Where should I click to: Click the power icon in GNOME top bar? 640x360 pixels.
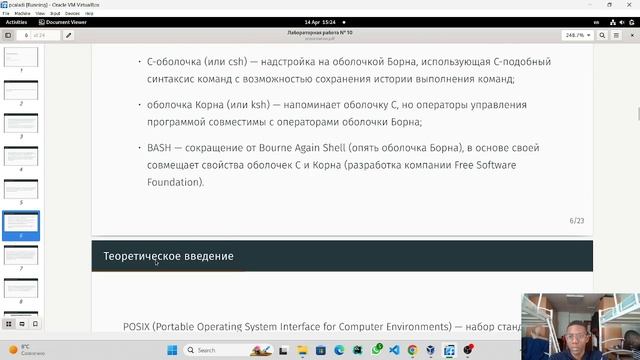[632, 22]
